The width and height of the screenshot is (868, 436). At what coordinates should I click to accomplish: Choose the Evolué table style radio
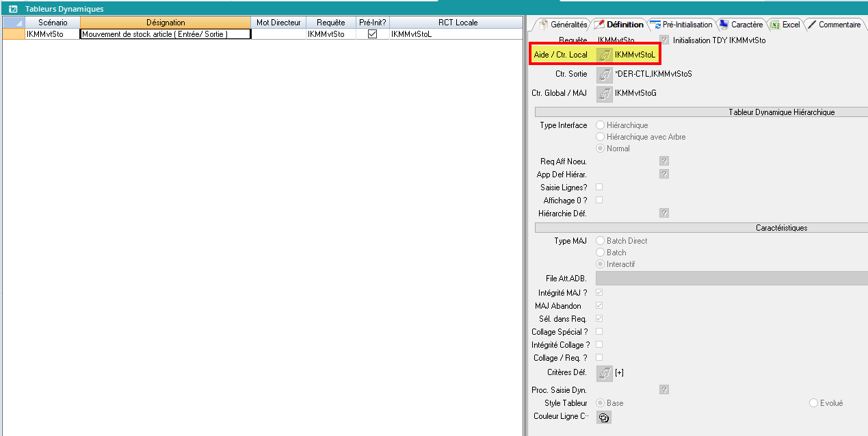tap(813, 403)
